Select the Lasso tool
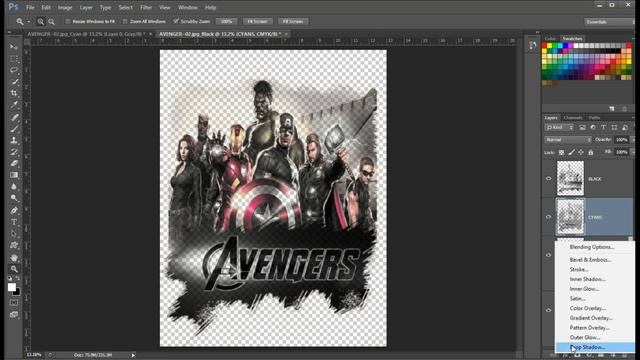Screen dimensions: 640x360 pyautogui.click(x=14, y=70)
